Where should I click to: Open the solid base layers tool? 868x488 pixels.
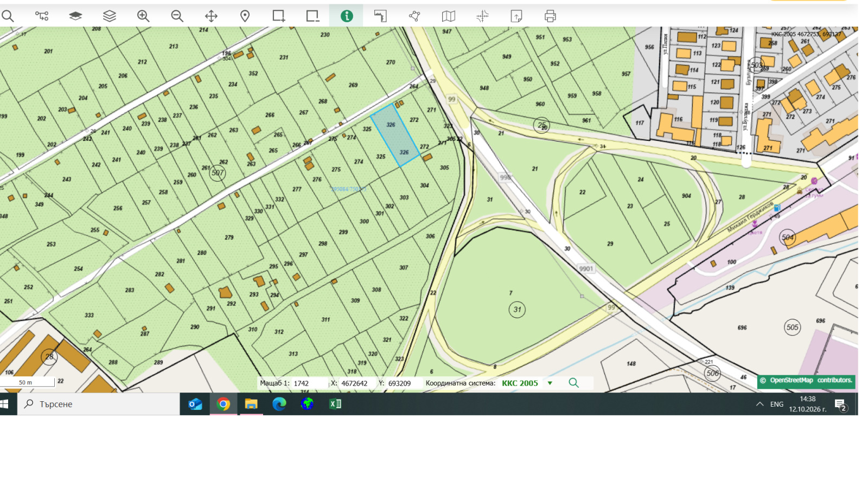click(x=75, y=16)
